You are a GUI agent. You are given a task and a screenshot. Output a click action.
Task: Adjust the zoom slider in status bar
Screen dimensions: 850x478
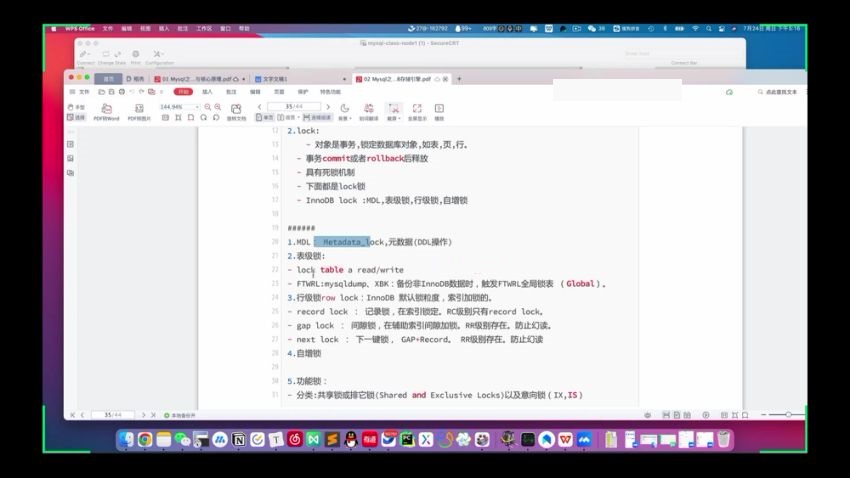(788, 415)
